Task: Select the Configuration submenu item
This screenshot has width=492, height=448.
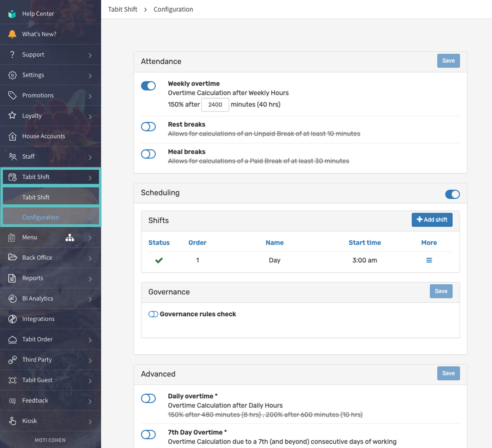Action: click(51, 217)
